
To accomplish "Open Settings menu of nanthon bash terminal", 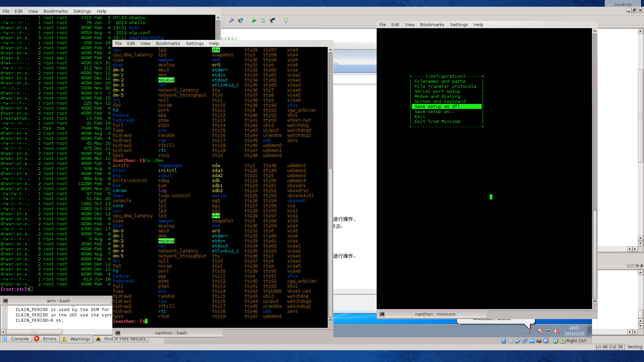I will pyautogui.click(x=195, y=44).
